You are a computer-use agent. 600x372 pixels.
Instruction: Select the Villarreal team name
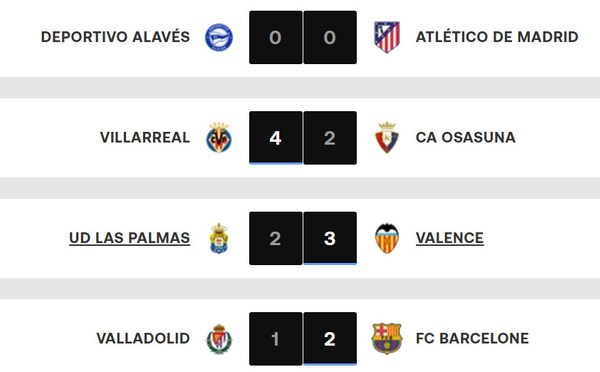[145, 137]
